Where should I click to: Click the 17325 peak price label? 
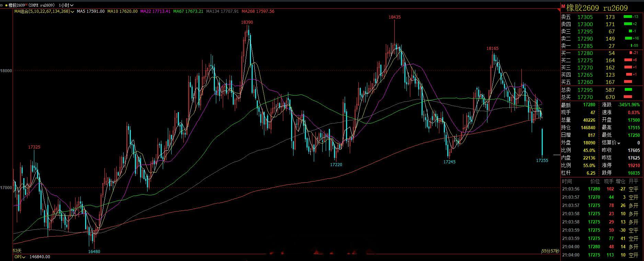tap(34, 147)
